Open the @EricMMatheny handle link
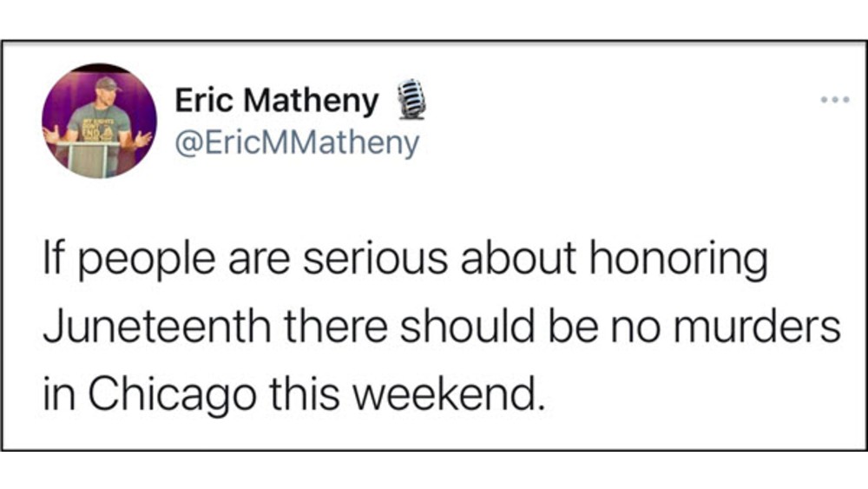 click(x=297, y=143)
